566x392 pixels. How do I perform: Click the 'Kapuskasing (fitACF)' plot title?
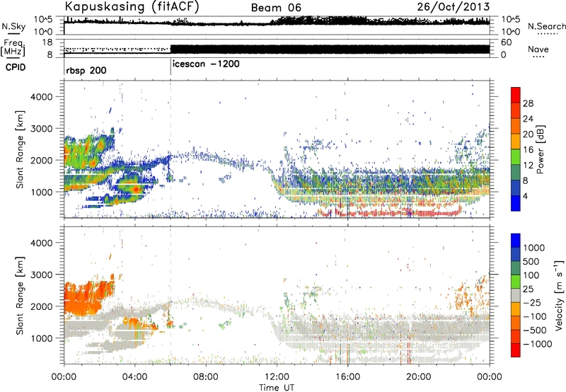(132, 6)
